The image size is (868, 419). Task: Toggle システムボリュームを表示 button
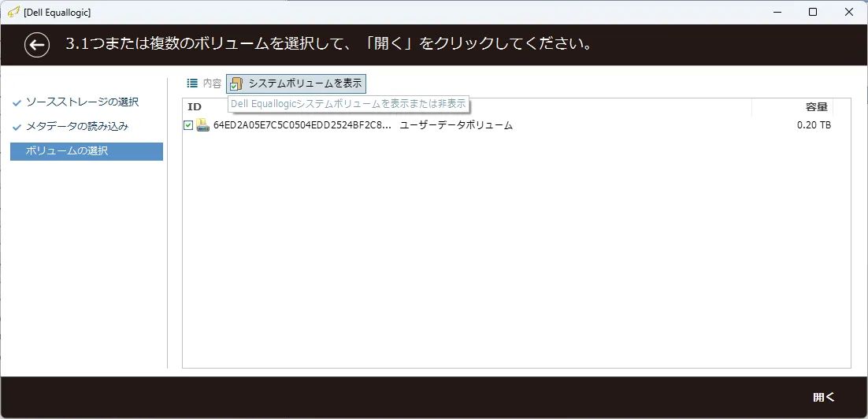pyautogui.click(x=296, y=83)
